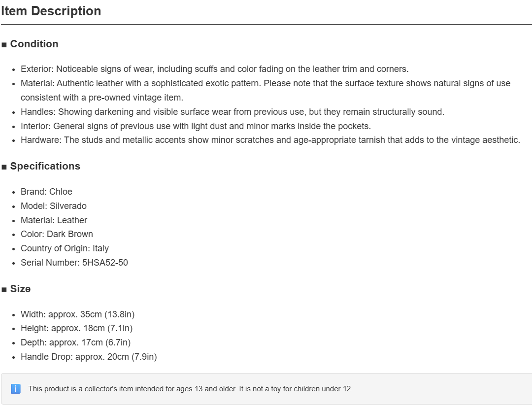The image size is (532, 409).
Task: Click the square bullet before Condition
Action: pos(4,45)
